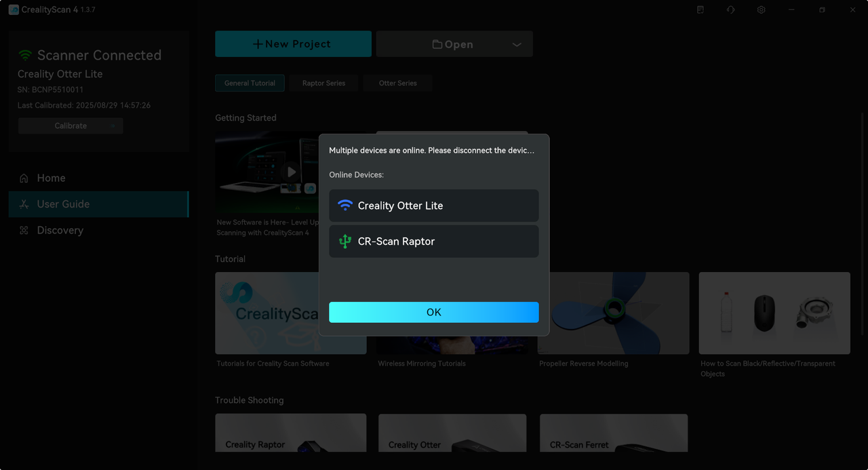Click the green Scanner Connected Wi-Fi icon
868x470 pixels.
coord(25,56)
